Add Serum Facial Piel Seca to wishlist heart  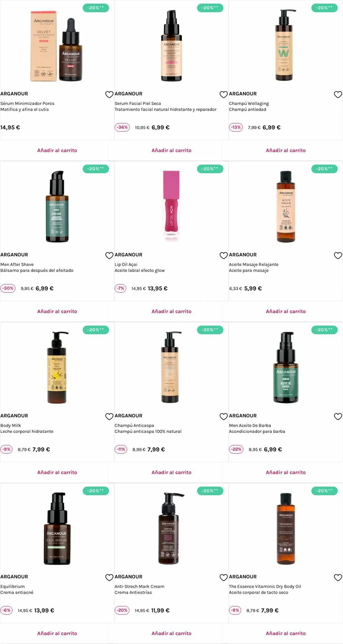click(x=224, y=95)
